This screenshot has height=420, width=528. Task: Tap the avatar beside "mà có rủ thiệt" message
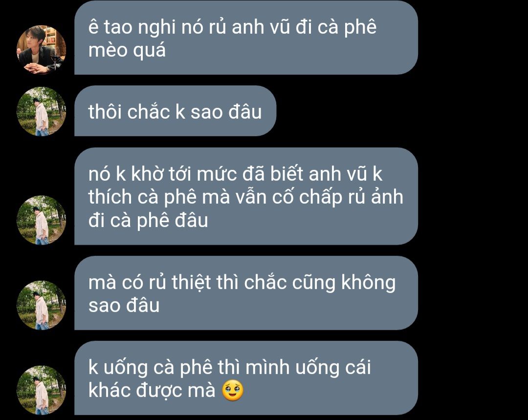pos(41,305)
